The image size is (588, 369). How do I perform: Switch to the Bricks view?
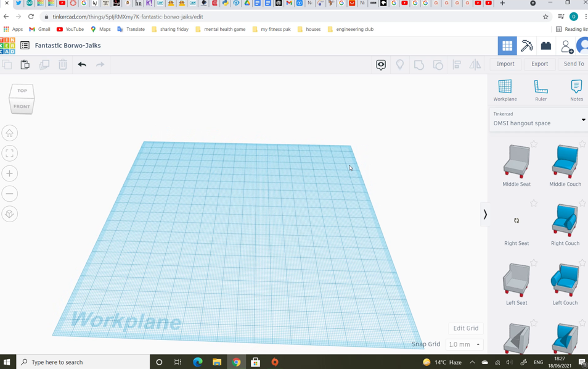545,46
